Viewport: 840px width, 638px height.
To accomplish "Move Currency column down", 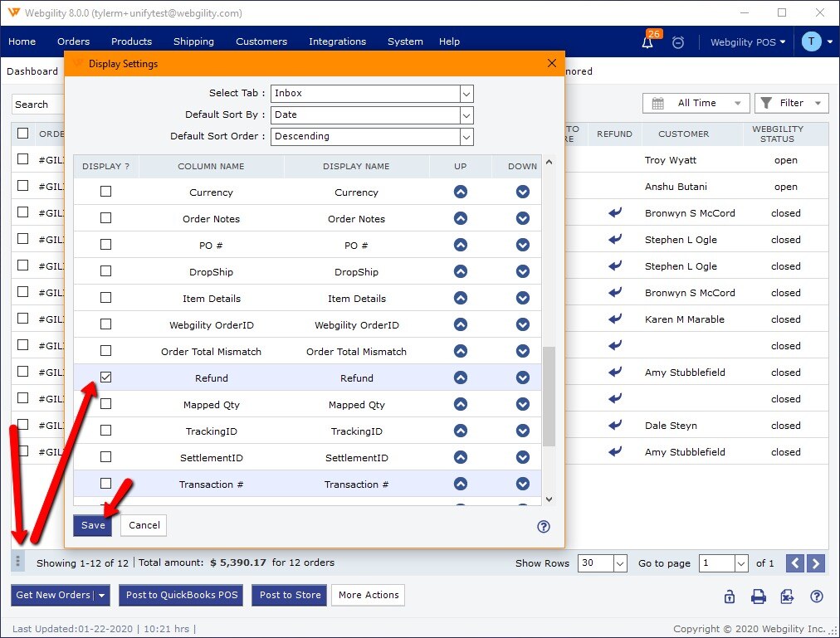I will point(523,192).
